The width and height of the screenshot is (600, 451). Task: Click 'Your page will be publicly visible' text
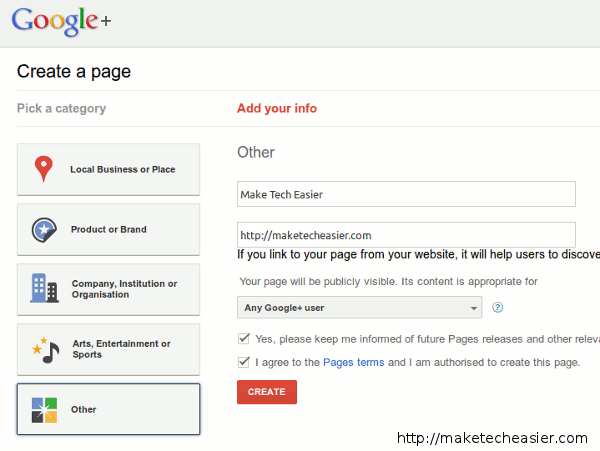pos(388,282)
